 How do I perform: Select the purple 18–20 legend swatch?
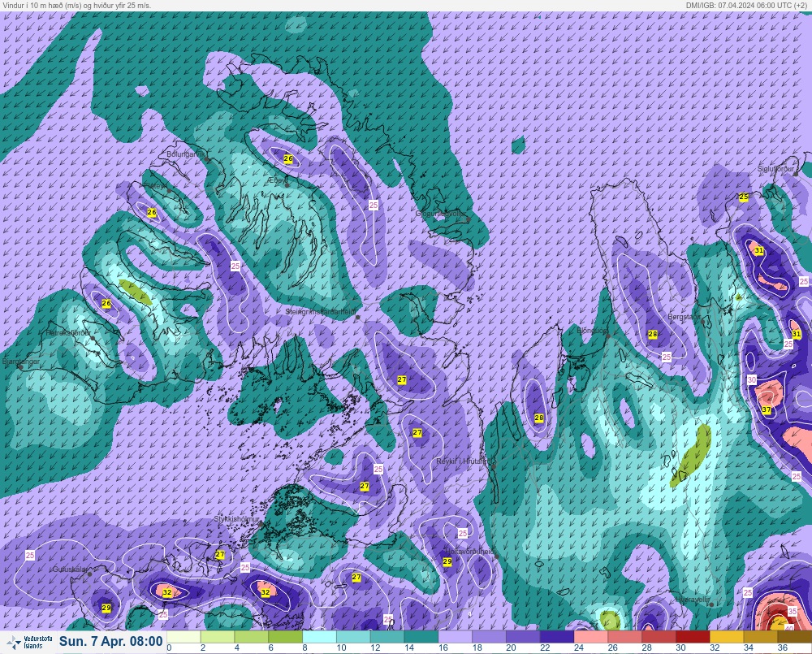click(489, 636)
